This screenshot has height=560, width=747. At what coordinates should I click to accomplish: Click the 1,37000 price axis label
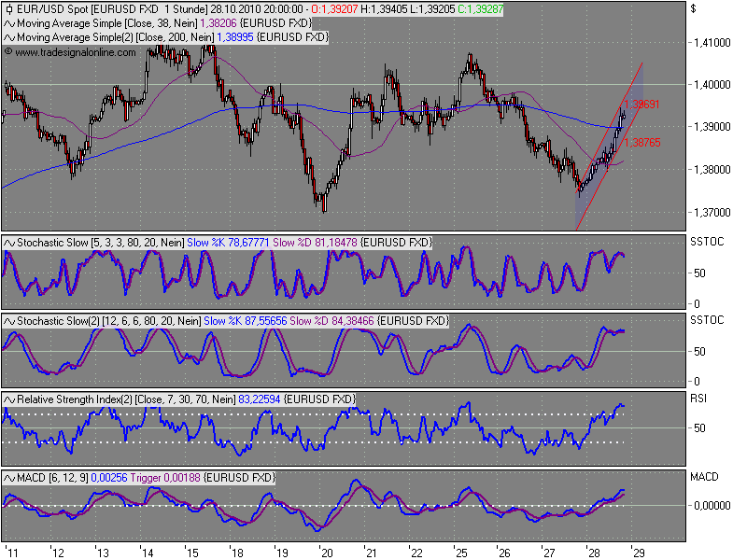pos(712,213)
